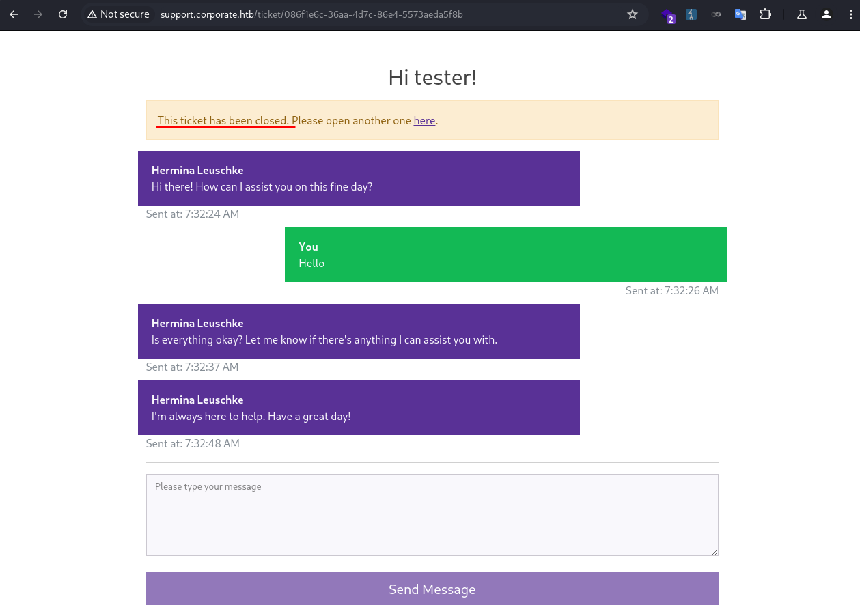The width and height of the screenshot is (860, 616).
Task: Click the message box resize handle
Action: (715, 552)
